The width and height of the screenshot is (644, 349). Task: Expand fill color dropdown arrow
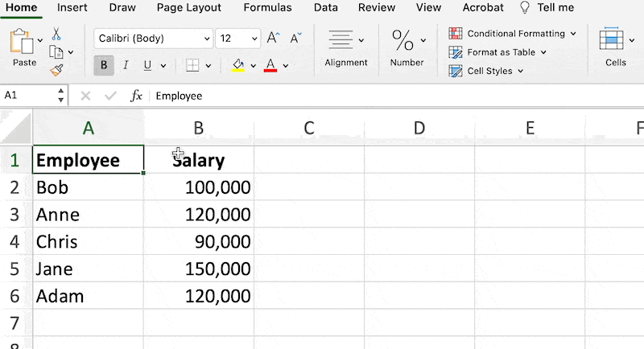tap(253, 66)
